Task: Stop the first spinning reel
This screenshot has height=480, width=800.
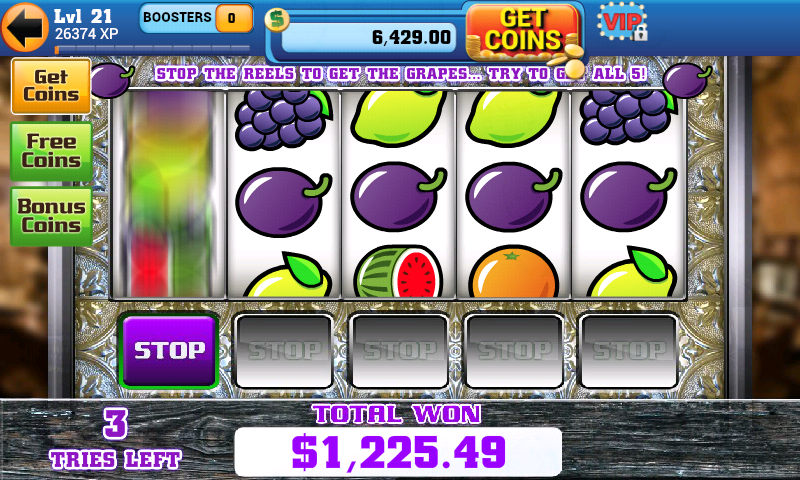Action: coord(169,350)
